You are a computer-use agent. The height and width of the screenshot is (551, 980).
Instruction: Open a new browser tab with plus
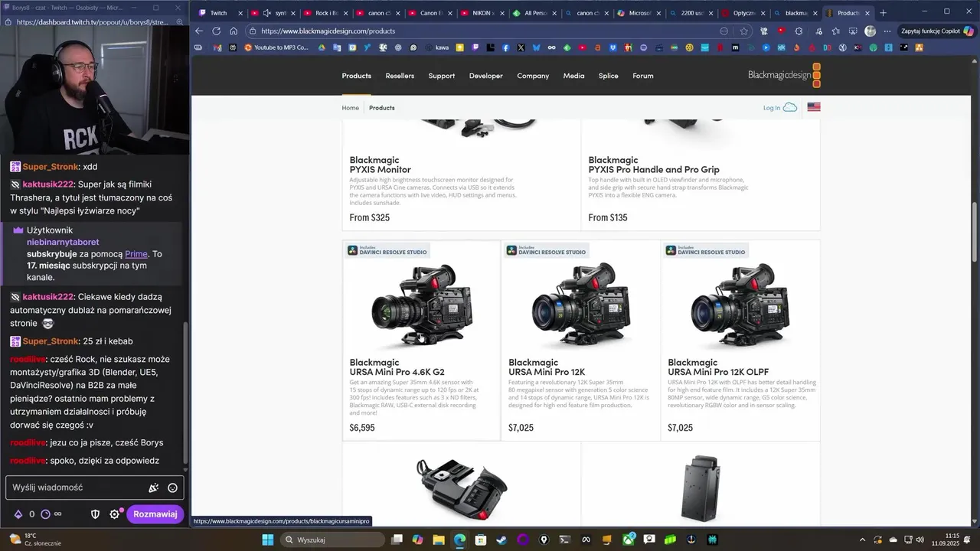point(883,12)
